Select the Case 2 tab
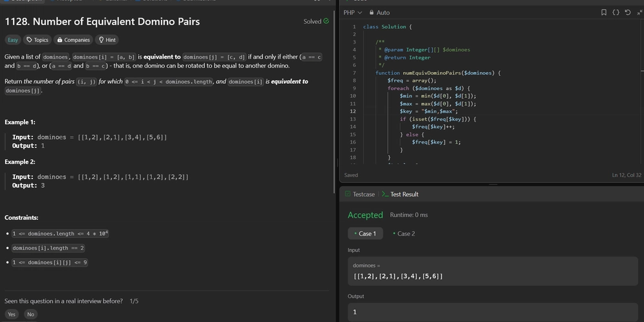 coord(404,233)
